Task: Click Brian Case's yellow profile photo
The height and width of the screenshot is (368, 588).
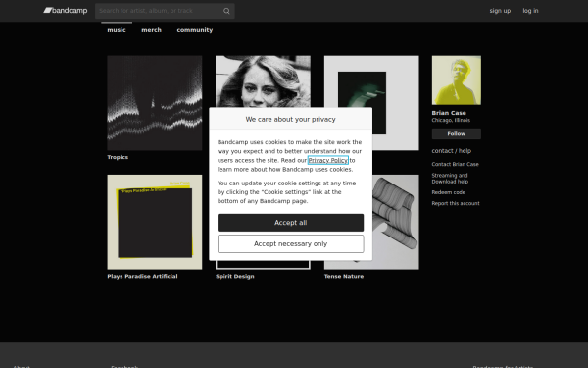Action: (x=457, y=80)
